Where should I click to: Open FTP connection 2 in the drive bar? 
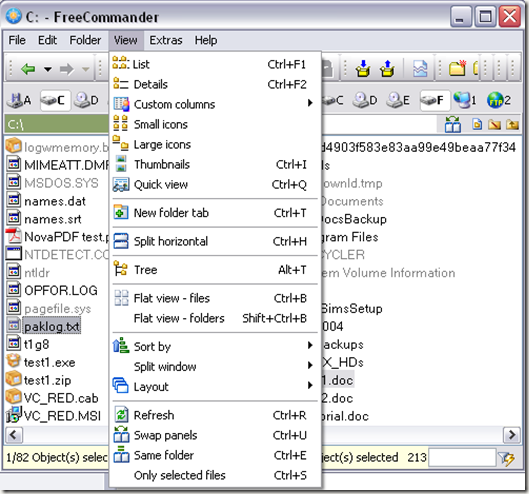tap(498, 100)
